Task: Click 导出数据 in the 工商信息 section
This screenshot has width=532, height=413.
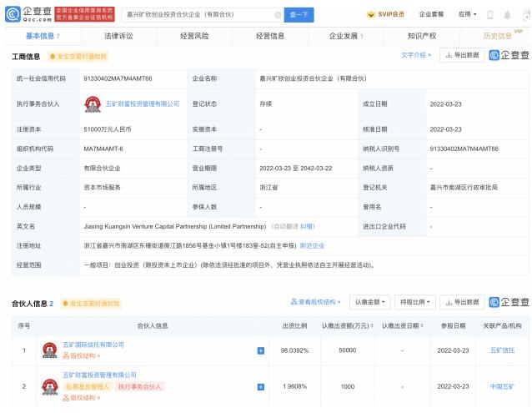Action: point(462,55)
